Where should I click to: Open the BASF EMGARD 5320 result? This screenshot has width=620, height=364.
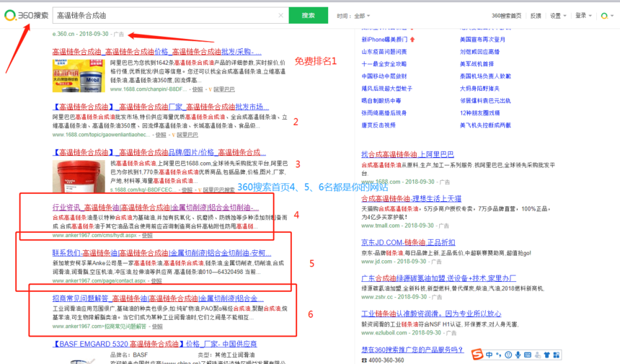154,345
